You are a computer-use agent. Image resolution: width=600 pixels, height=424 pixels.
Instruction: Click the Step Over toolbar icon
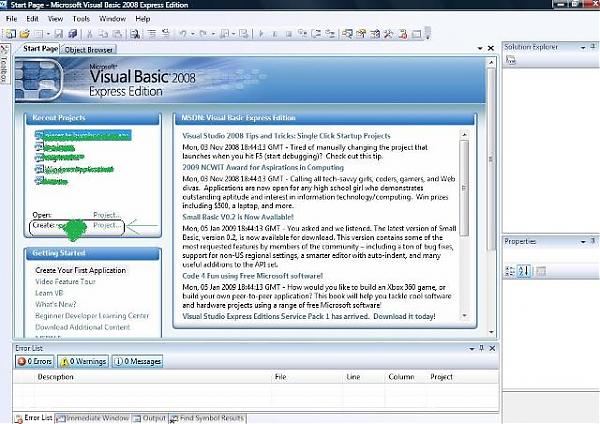coord(316,34)
